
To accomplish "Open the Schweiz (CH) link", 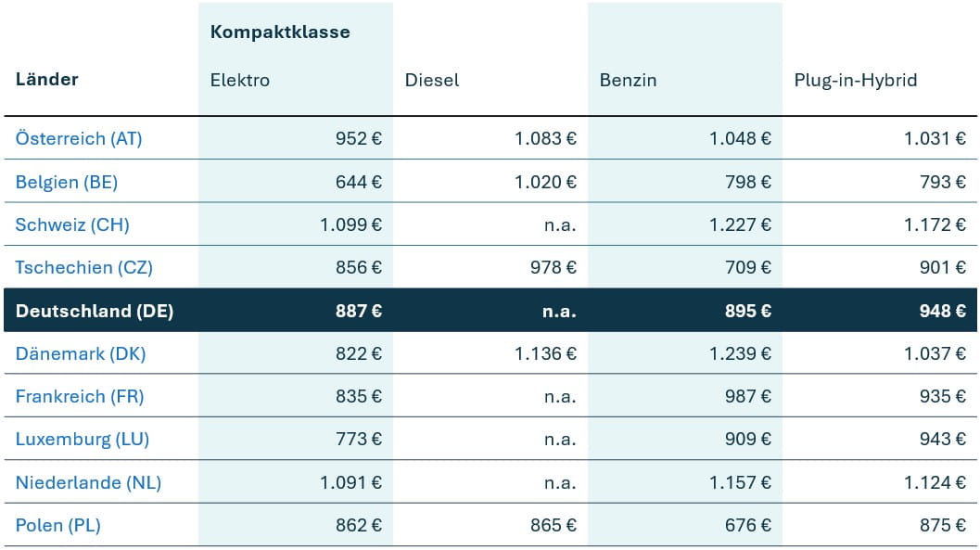I will pyautogui.click(x=72, y=224).
